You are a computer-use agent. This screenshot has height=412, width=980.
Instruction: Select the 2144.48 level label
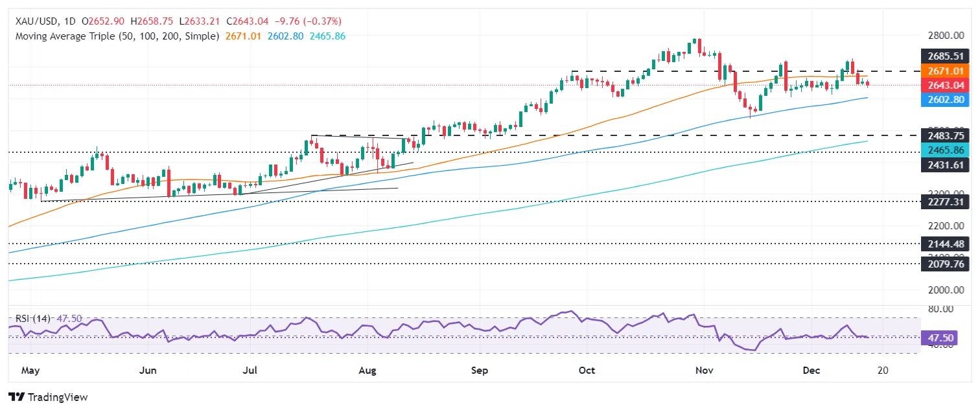pyautogui.click(x=947, y=244)
